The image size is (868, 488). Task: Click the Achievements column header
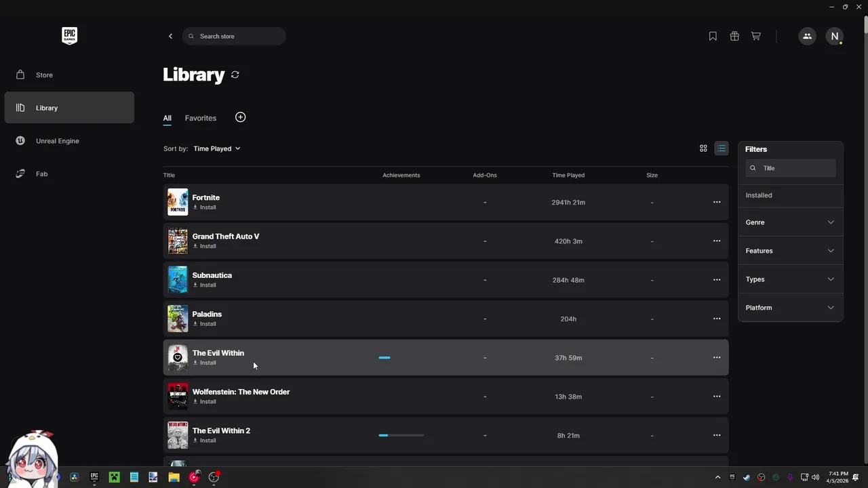pyautogui.click(x=401, y=176)
